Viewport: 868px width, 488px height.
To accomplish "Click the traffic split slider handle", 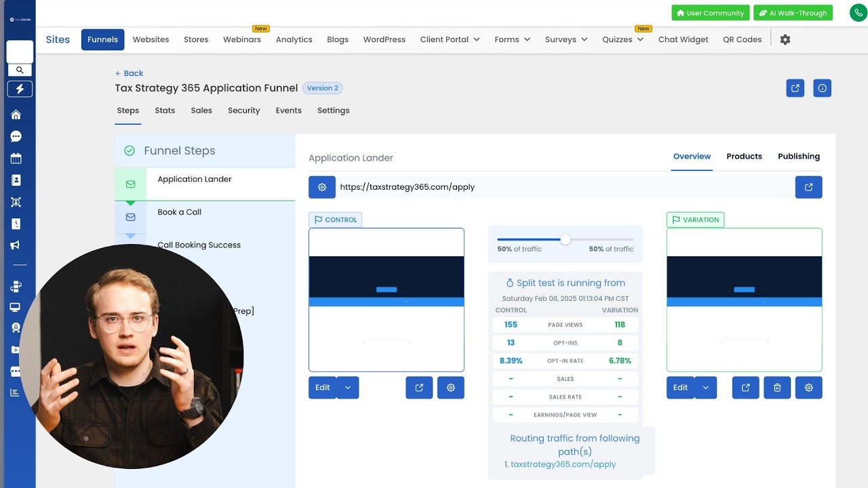I will [x=566, y=239].
